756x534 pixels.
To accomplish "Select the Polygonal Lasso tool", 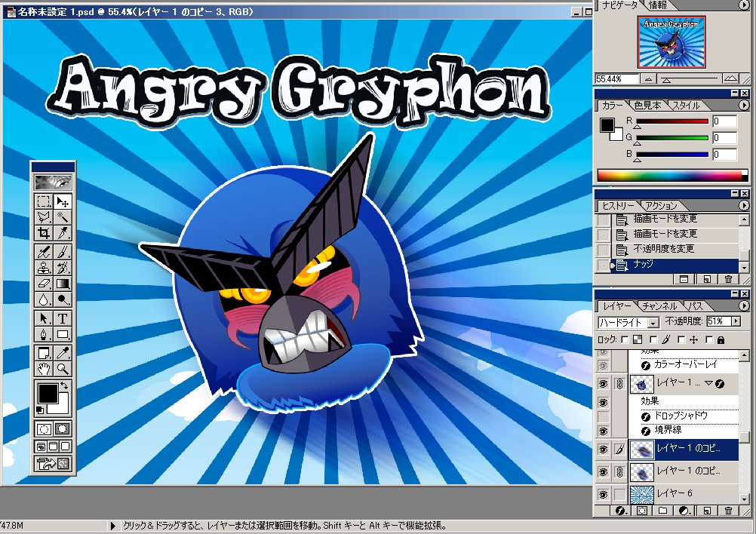I will (x=44, y=217).
